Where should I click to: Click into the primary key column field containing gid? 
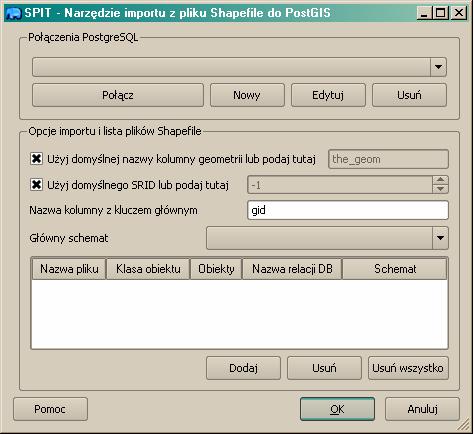348,210
